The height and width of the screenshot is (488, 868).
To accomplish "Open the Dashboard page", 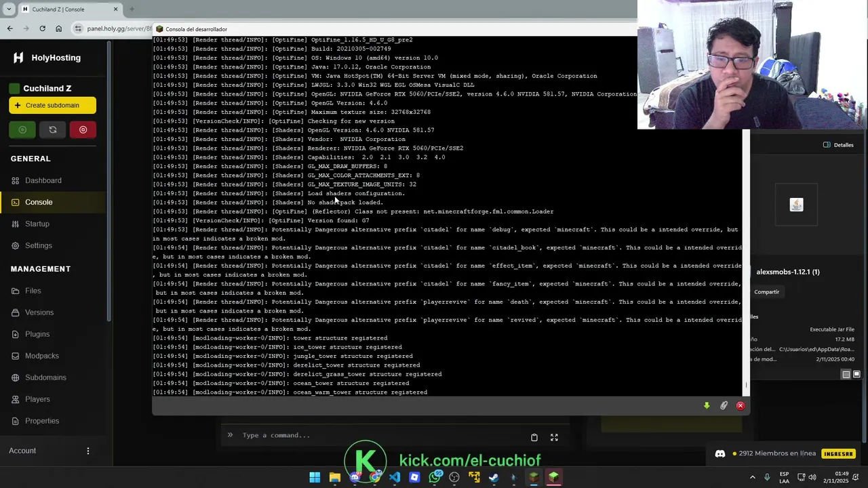I will (43, 180).
